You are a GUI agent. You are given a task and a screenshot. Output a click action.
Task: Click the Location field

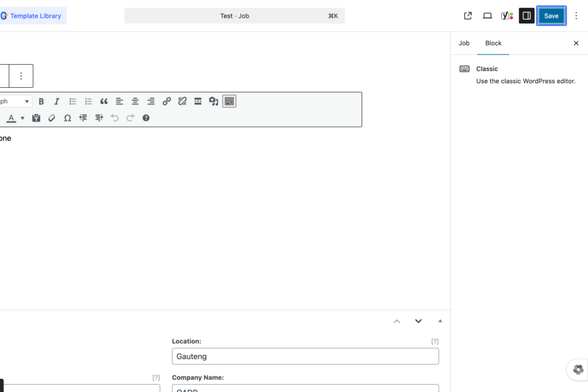tap(305, 356)
